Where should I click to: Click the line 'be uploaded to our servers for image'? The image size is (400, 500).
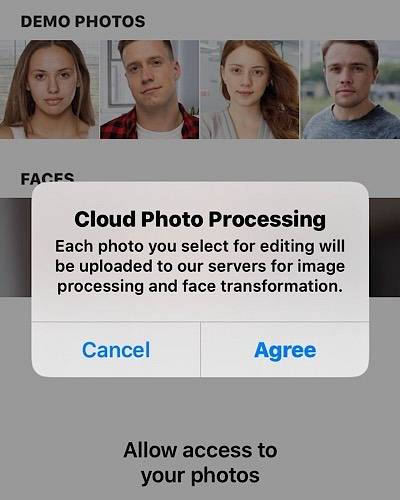(200, 266)
